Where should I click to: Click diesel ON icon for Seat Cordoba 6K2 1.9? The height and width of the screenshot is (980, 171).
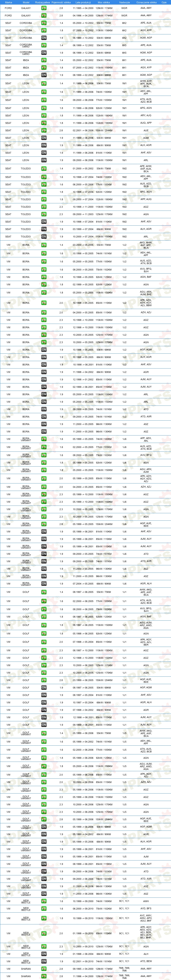44,38
